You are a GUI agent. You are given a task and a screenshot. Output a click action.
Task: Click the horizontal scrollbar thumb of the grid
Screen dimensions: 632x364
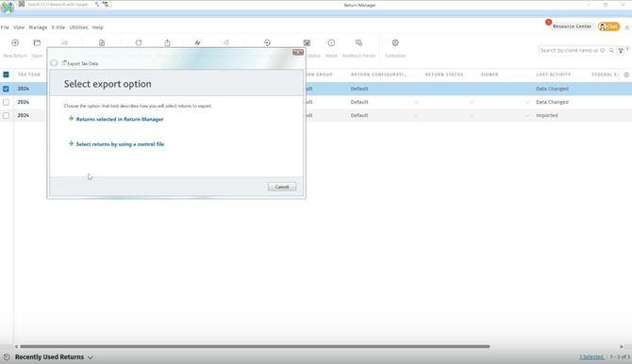point(255,346)
